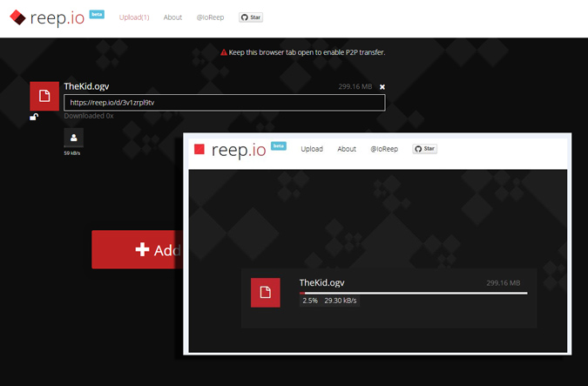Screen dimensions: 588x386
Task: Click the red file icon in download panel
Action: 266,293
